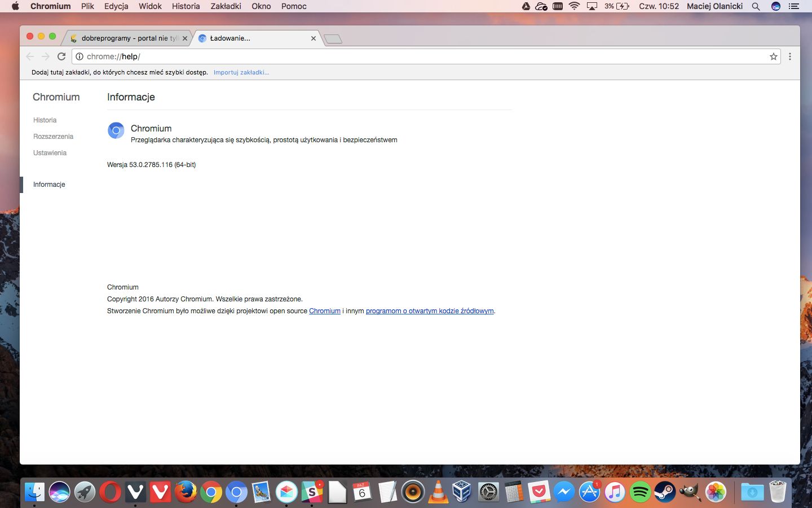Open Launchpad from the dock

pyautogui.click(x=85, y=492)
